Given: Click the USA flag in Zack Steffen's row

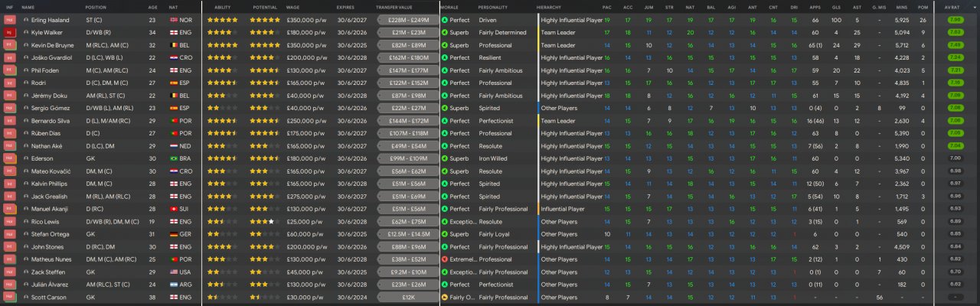Looking at the screenshot, I should tap(173, 272).
